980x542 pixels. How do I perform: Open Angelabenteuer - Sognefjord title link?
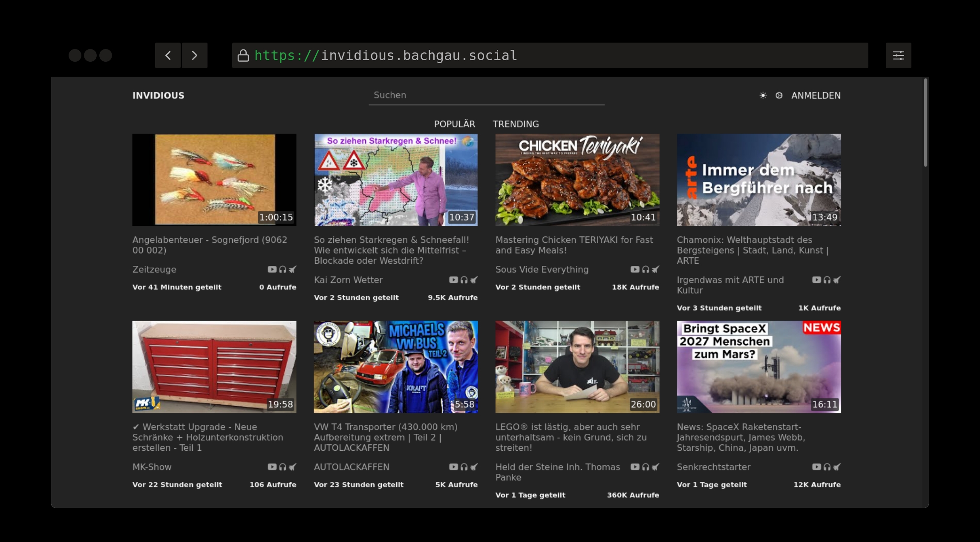(x=210, y=245)
